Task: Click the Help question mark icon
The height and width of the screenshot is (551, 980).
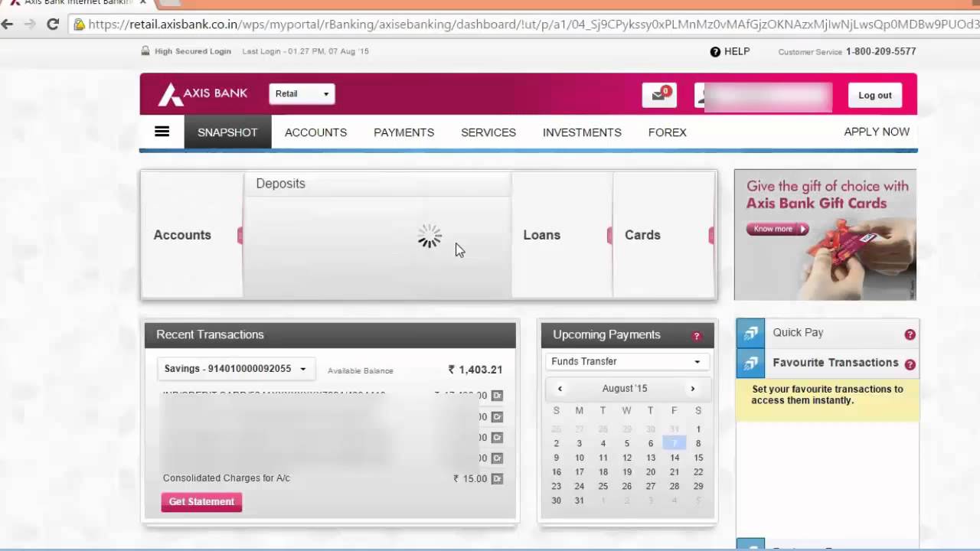Action: (715, 51)
